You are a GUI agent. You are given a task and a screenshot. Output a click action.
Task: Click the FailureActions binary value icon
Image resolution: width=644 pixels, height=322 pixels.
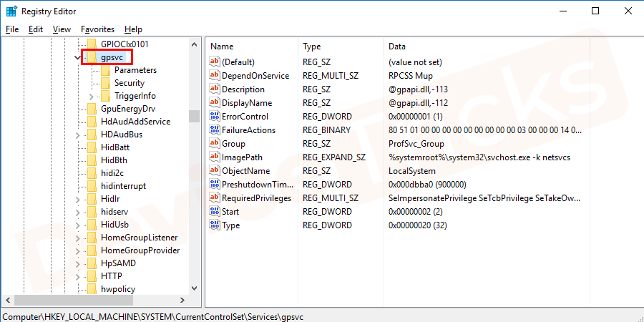[x=214, y=130]
